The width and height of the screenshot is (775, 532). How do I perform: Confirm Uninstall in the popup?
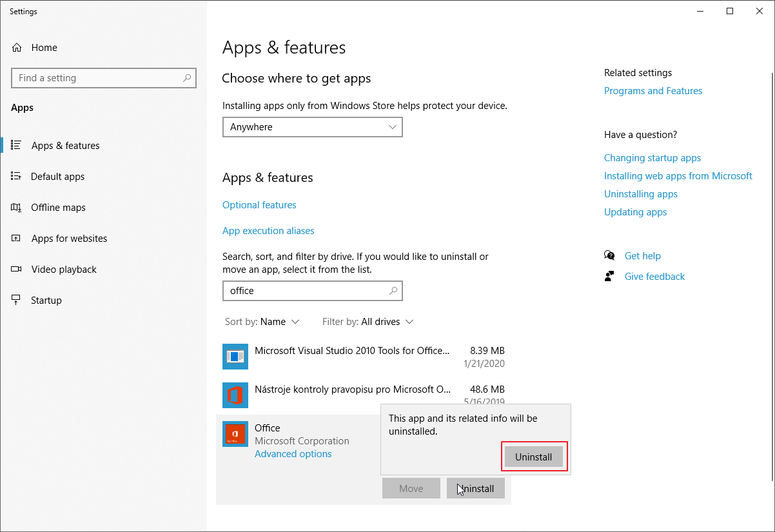point(534,457)
